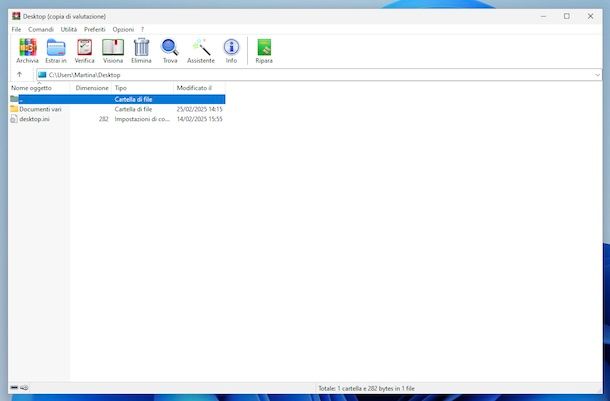Run the Verifica test tool

(84, 51)
